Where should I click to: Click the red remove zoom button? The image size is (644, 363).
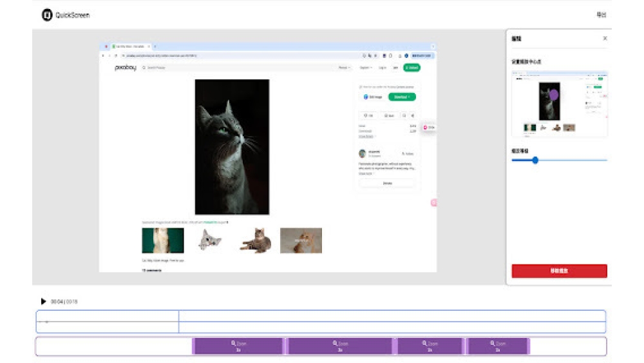coord(559,271)
